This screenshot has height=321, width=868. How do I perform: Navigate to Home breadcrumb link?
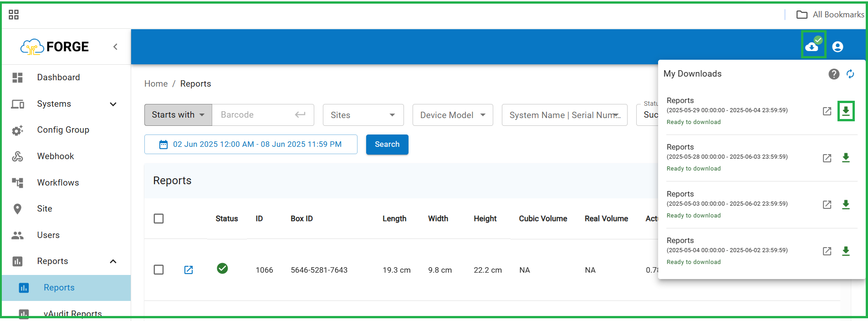[156, 84]
